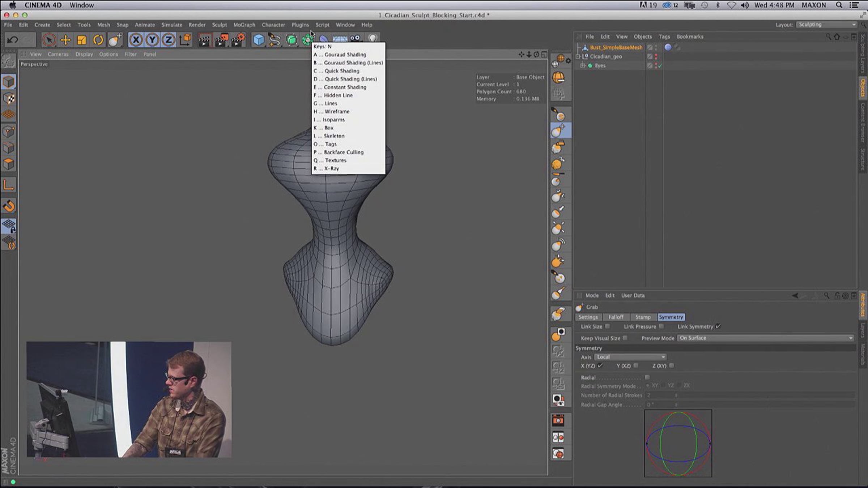Expand the Eyes object in the tree
Image resolution: width=868 pixels, height=488 pixels.
click(582, 65)
